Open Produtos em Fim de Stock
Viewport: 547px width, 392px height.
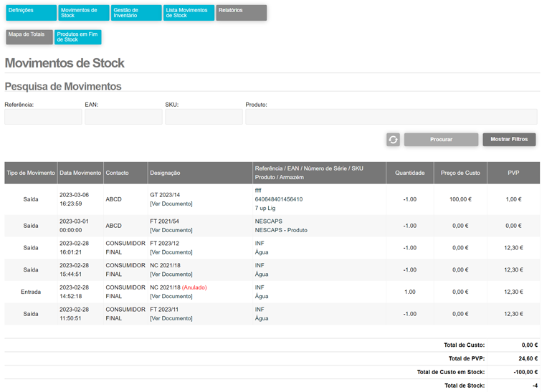point(78,37)
